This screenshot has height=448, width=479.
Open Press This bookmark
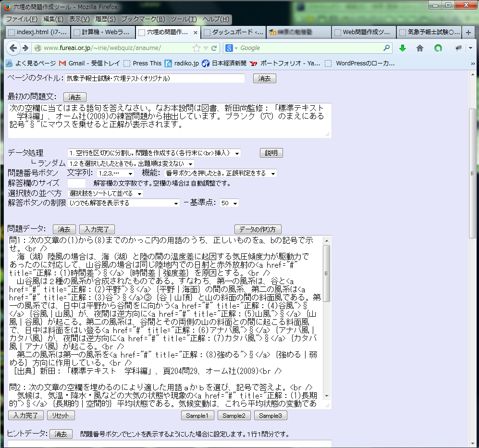point(143,63)
